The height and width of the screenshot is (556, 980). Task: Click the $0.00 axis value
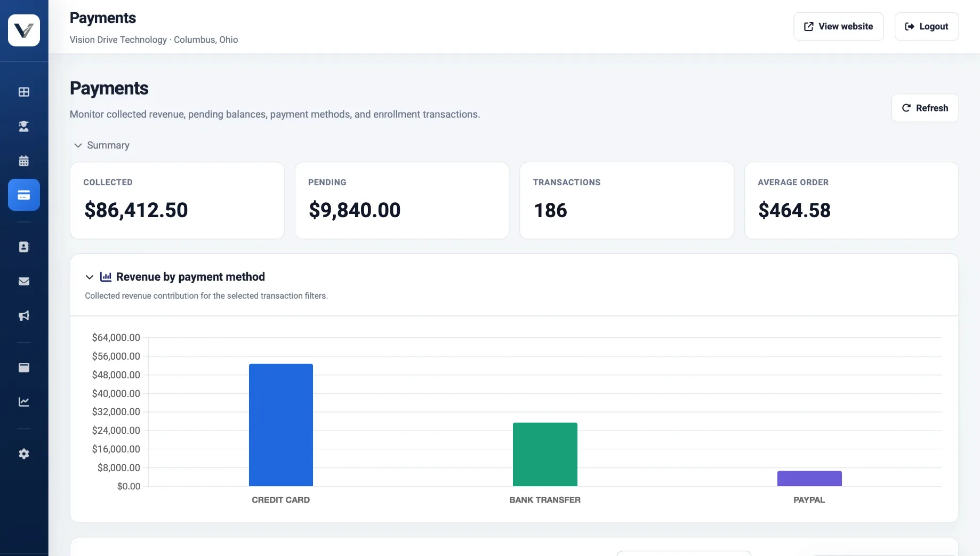[129, 486]
